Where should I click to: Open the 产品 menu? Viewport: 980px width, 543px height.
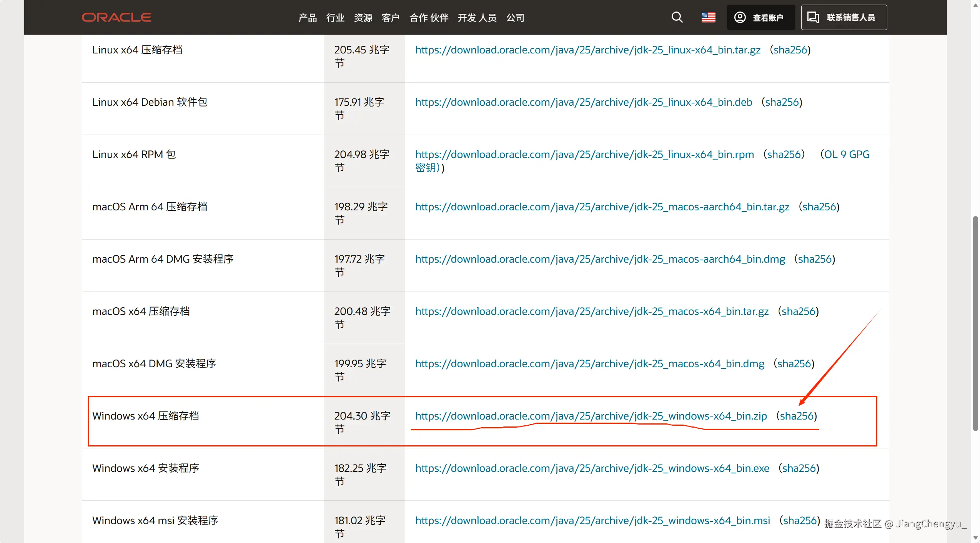[307, 18]
